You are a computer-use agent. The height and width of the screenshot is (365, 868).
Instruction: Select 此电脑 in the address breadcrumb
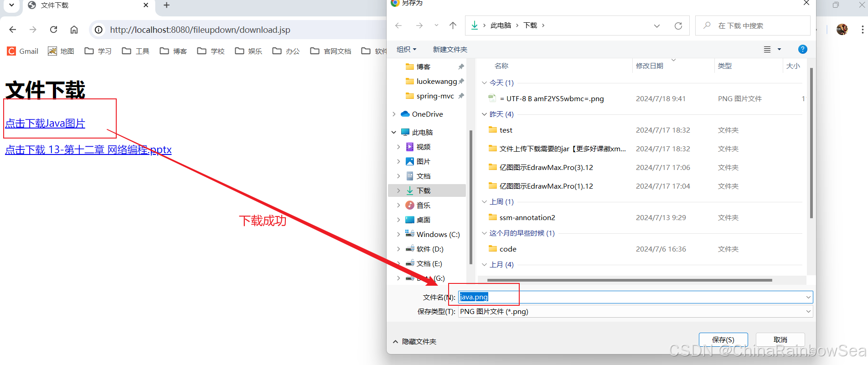click(x=501, y=26)
